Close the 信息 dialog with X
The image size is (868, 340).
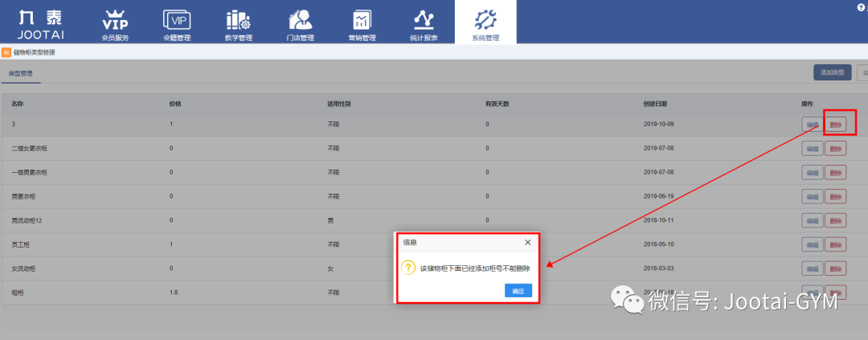527,243
